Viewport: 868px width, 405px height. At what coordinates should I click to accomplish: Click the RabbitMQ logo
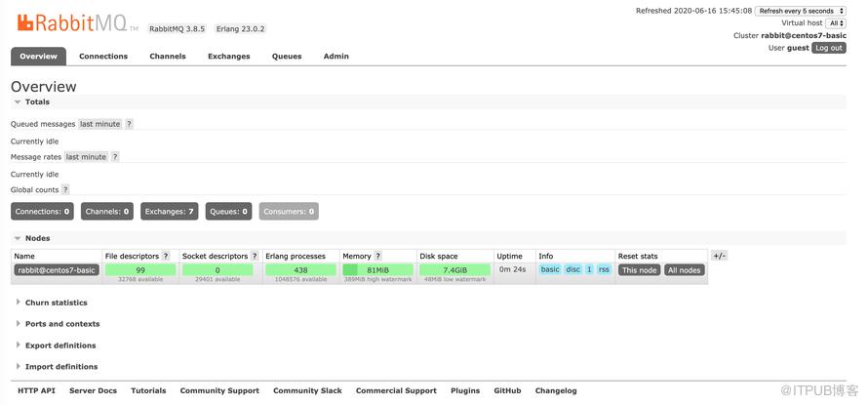(77, 22)
